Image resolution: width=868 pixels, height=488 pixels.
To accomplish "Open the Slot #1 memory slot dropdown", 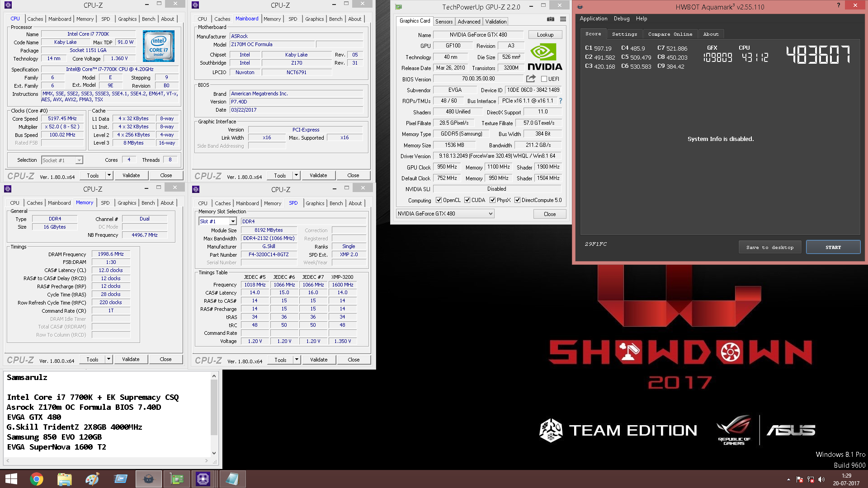I will [233, 221].
